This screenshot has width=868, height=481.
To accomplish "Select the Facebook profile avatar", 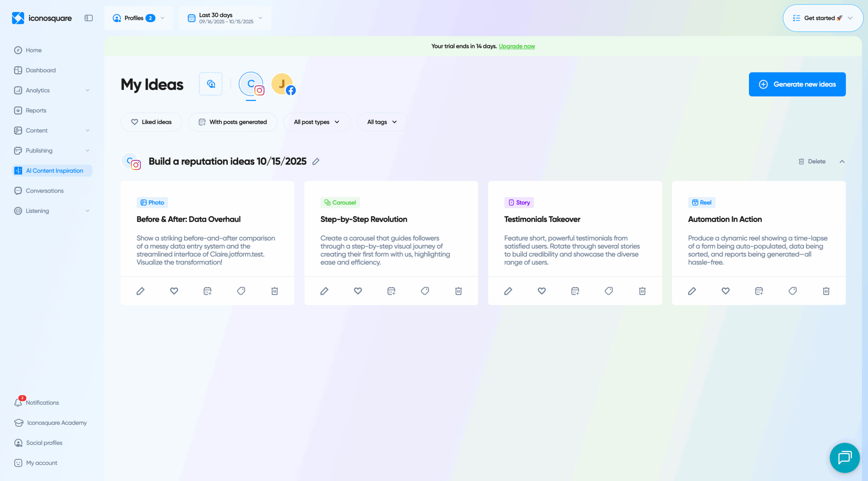I will point(282,84).
